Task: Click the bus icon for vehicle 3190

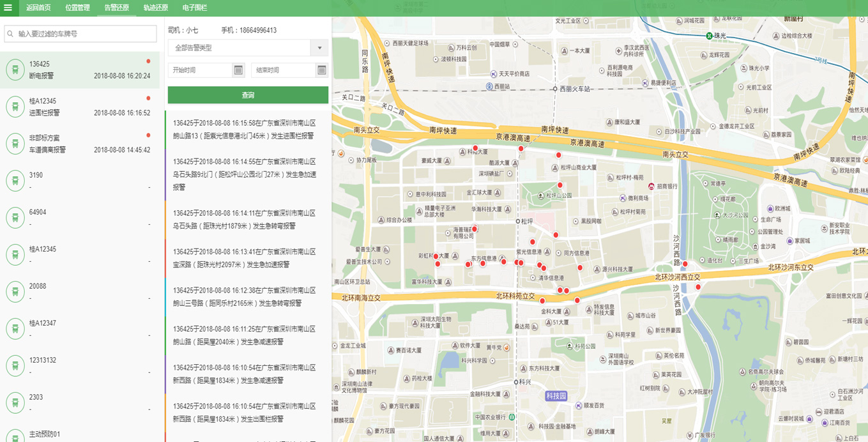Action: (15, 181)
